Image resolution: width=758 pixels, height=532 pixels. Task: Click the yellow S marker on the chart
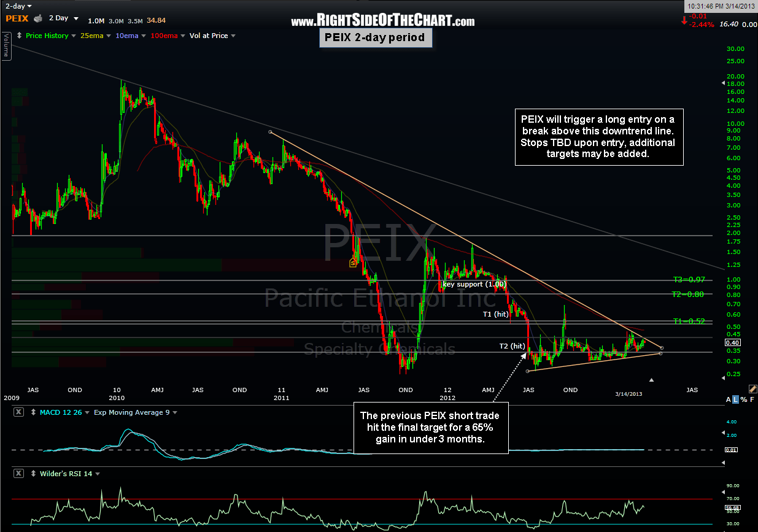click(353, 263)
